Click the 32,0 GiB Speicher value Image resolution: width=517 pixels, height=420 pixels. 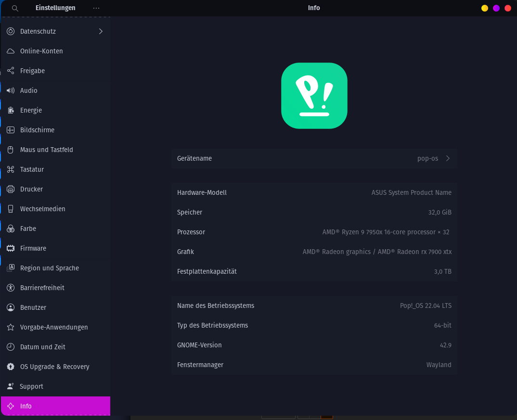click(440, 213)
